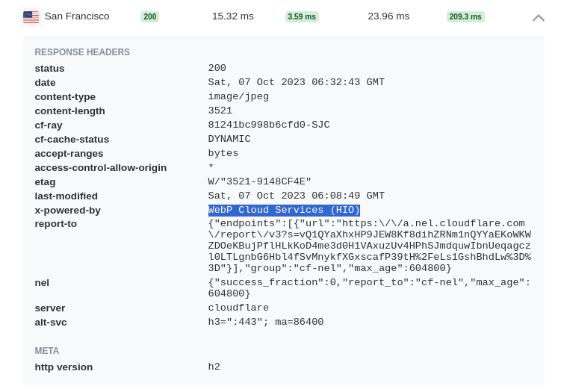Screen dimensions: 561x392
Task: Click the report-to JSON value
Action: coord(370,246)
